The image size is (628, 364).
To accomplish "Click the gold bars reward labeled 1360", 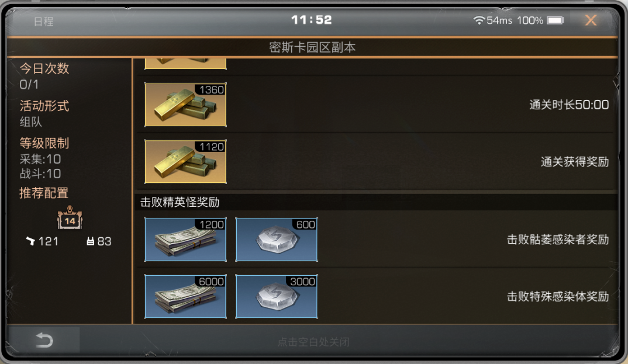I will click(185, 105).
